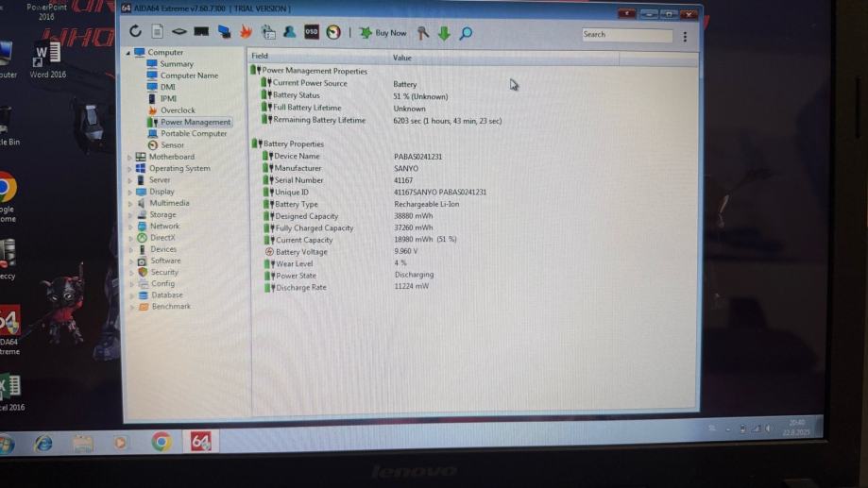Click the Refresh toolbar icon in AIDA64

pyautogui.click(x=136, y=31)
